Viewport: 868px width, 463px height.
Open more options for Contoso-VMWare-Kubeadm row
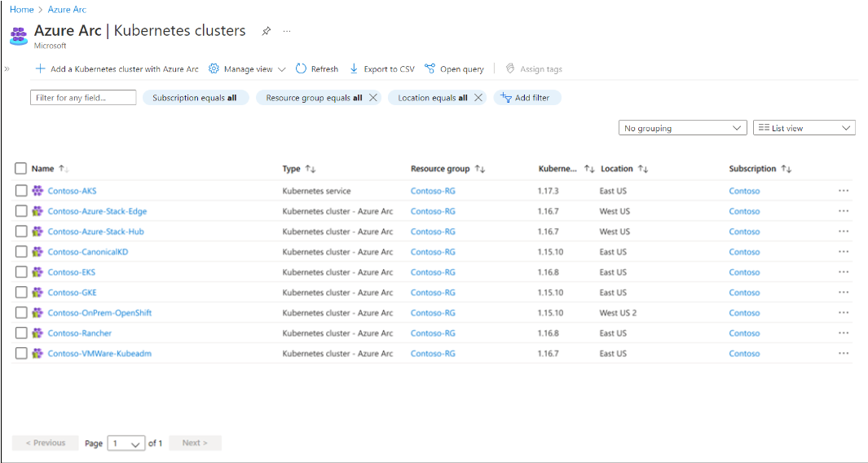click(843, 353)
